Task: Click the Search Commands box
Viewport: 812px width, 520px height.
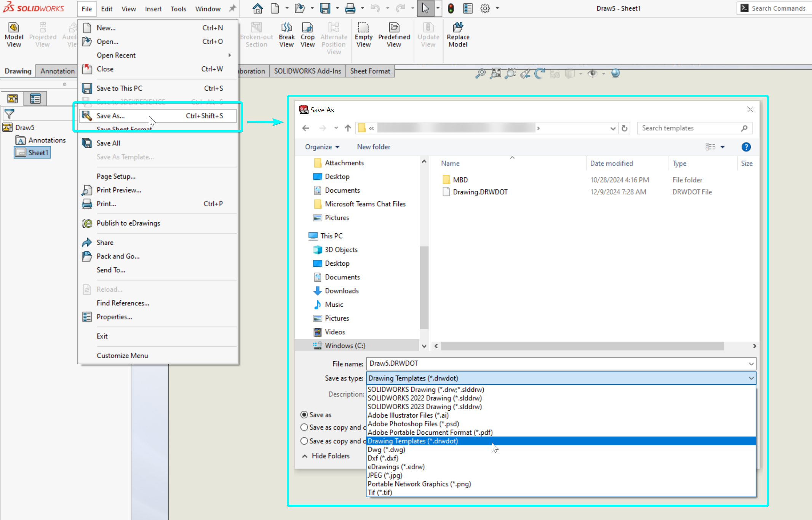Action: (774, 8)
